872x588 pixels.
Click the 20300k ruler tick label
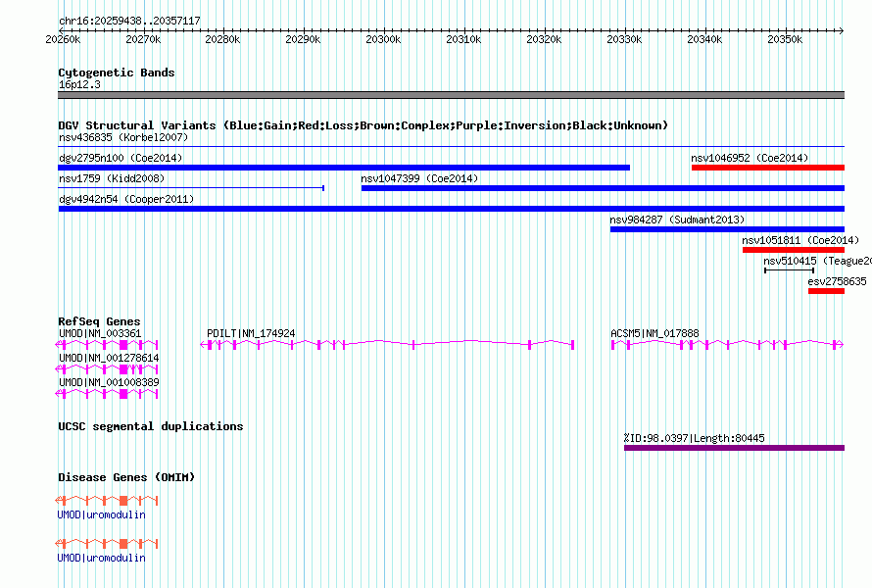point(383,39)
